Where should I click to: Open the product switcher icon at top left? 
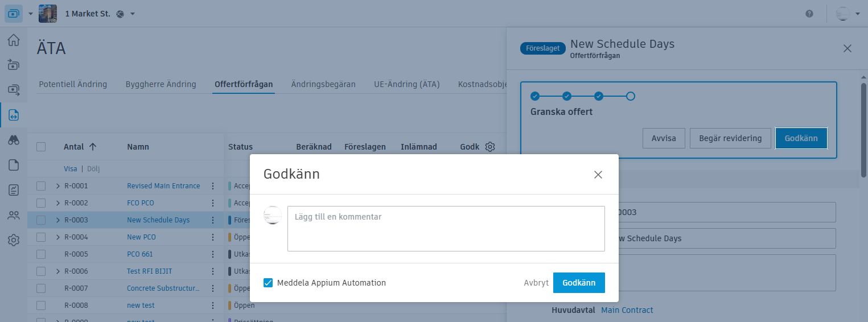point(14,13)
